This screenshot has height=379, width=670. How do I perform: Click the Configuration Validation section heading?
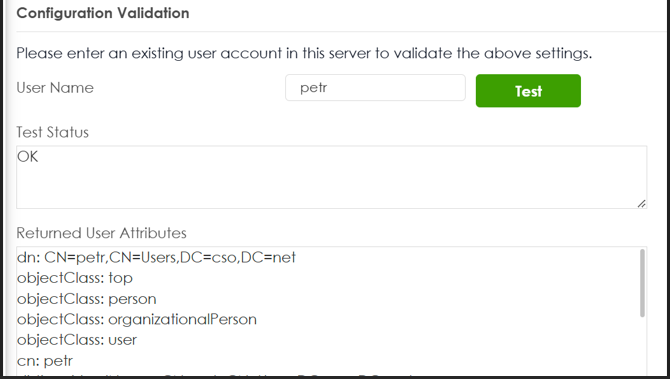(x=103, y=13)
